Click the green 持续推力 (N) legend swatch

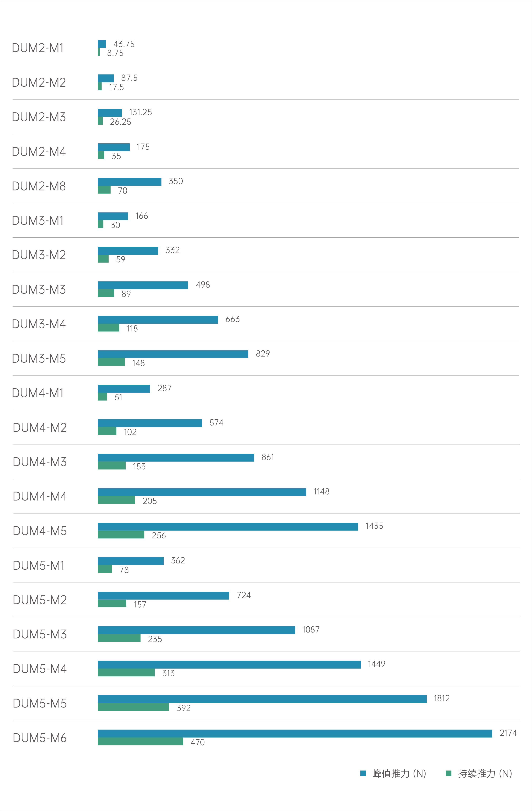coord(448,773)
